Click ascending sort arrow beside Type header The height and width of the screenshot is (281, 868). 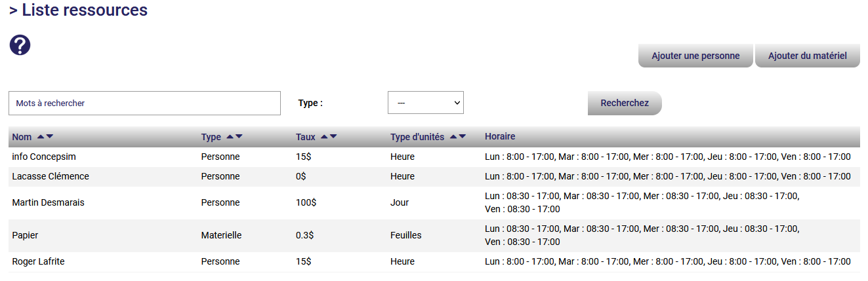230,137
